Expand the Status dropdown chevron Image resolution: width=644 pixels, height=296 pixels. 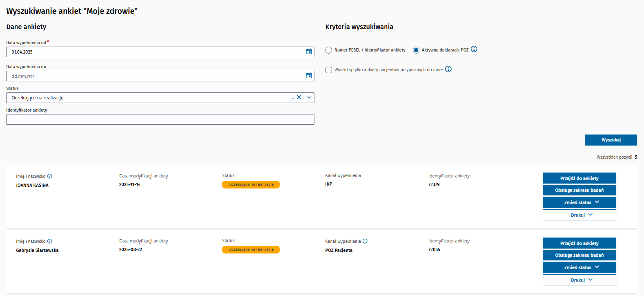pos(309,97)
